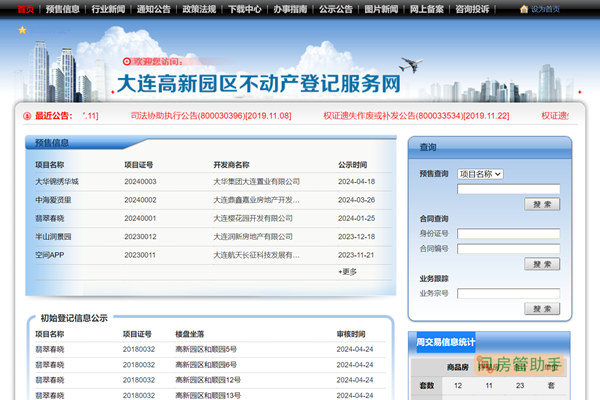This screenshot has height=400, width=600.
Task: Click the 周交易信息统计 panel header
Action: (x=446, y=342)
